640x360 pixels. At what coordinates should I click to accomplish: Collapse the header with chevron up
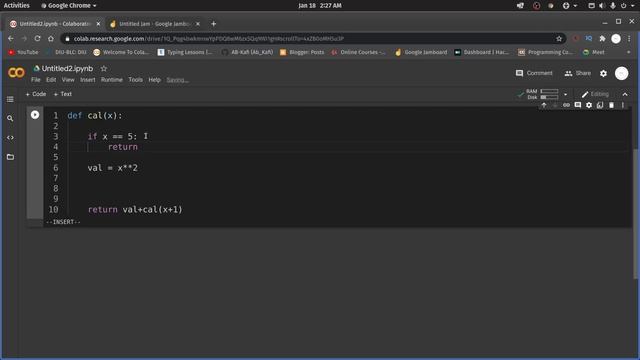click(625, 94)
